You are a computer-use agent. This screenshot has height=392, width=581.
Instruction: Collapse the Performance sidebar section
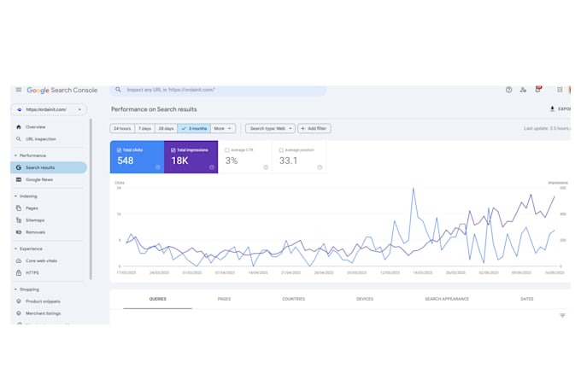(31, 155)
